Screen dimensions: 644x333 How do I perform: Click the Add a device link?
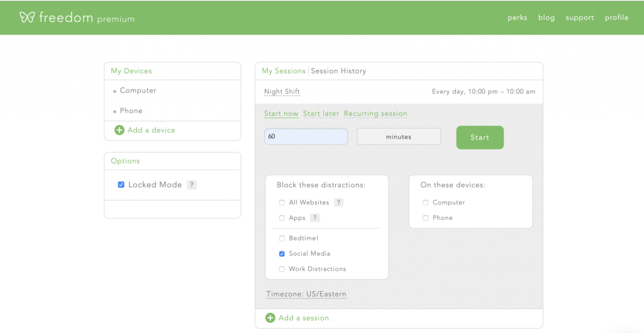point(151,131)
